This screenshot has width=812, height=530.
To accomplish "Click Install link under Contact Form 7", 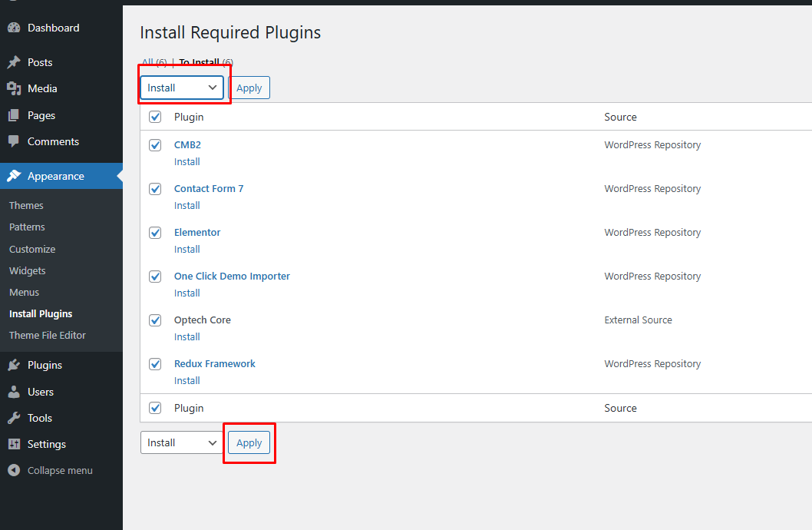I will (186, 205).
